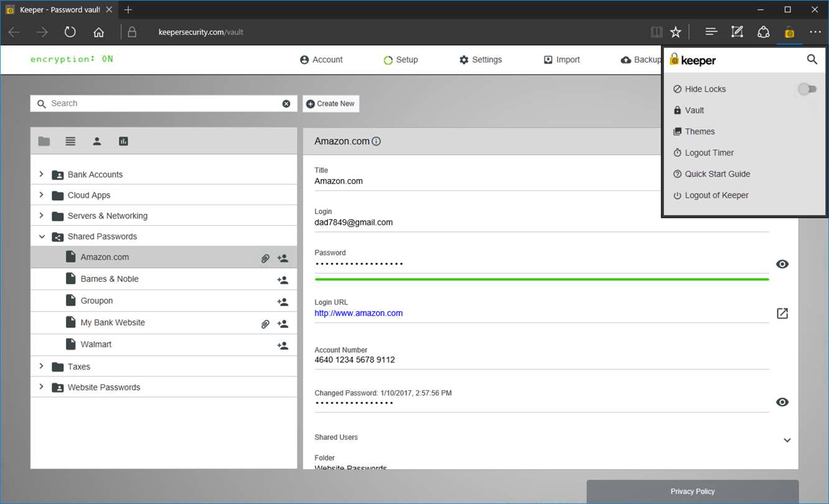Image resolution: width=829 pixels, height=504 pixels.
Task: Select Vault in Keeper popup
Action: click(x=688, y=110)
